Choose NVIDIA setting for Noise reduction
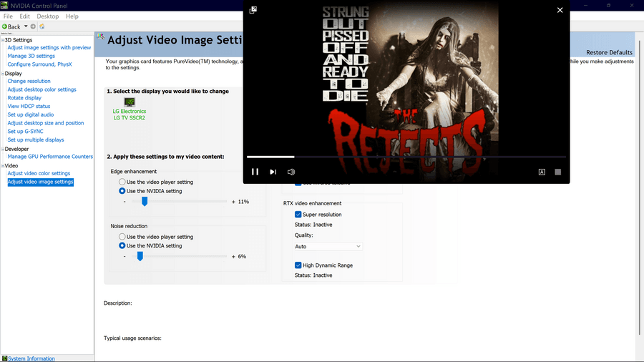Image resolution: width=644 pixels, height=362 pixels. click(x=122, y=246)
